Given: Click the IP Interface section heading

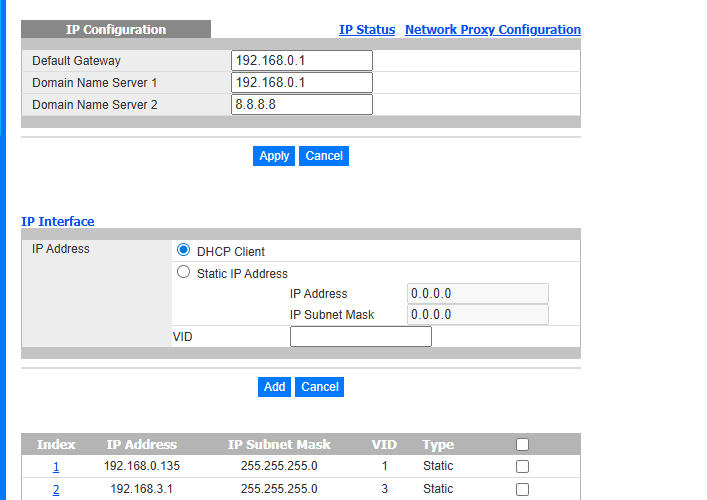Looking at the screenshot, I should pyautogui.click(x=58, y=221).
